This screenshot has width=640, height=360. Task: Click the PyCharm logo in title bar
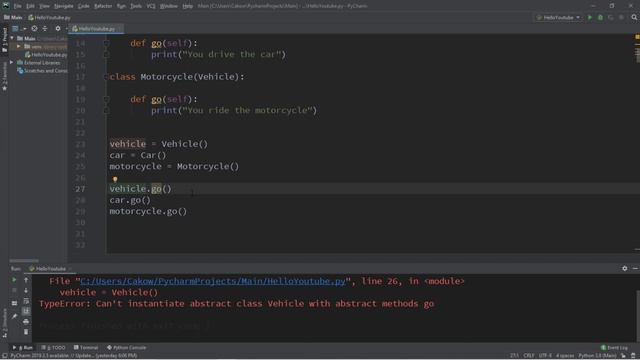[6, 6]
